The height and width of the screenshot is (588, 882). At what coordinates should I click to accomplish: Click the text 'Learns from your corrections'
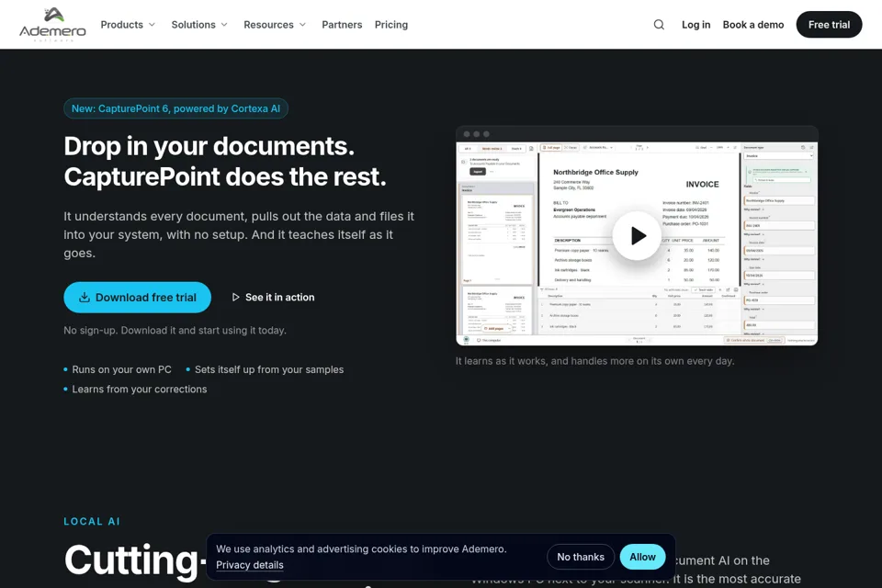click(x=140, y=390)
